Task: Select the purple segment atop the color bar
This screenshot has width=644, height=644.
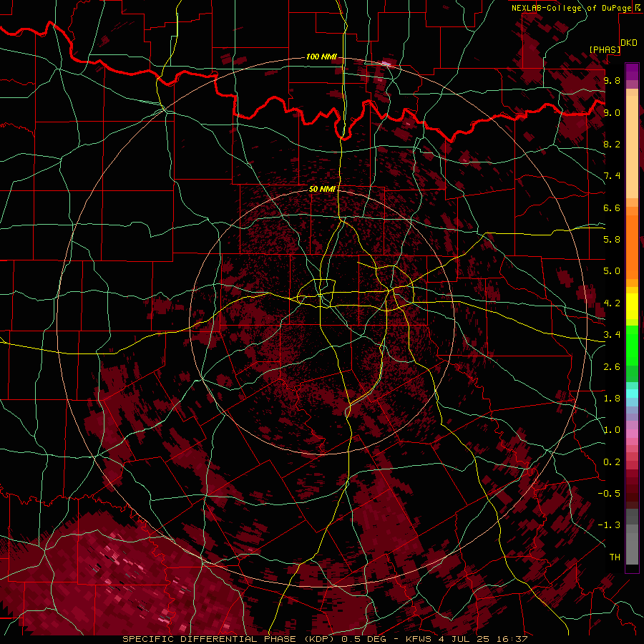Action: [632, 72]
